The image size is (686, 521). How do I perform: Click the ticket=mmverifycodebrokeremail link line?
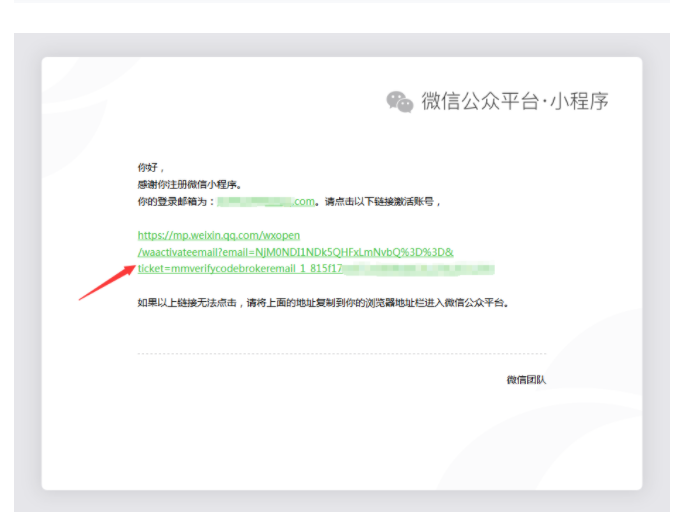pos(316,269)
